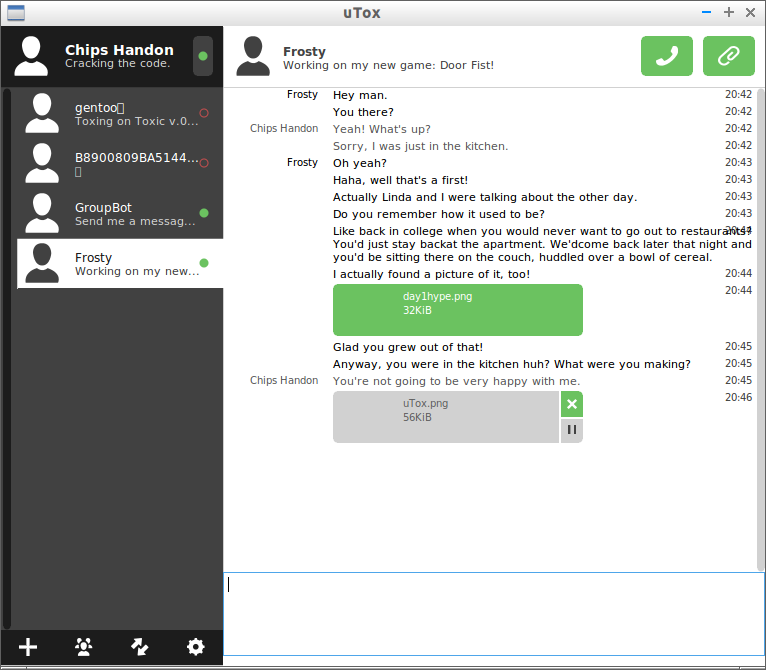Viewport: 766px width, 670px height.
Task: Click the B8900809BA5144 offline status circle
Action: tap(204, 163)
